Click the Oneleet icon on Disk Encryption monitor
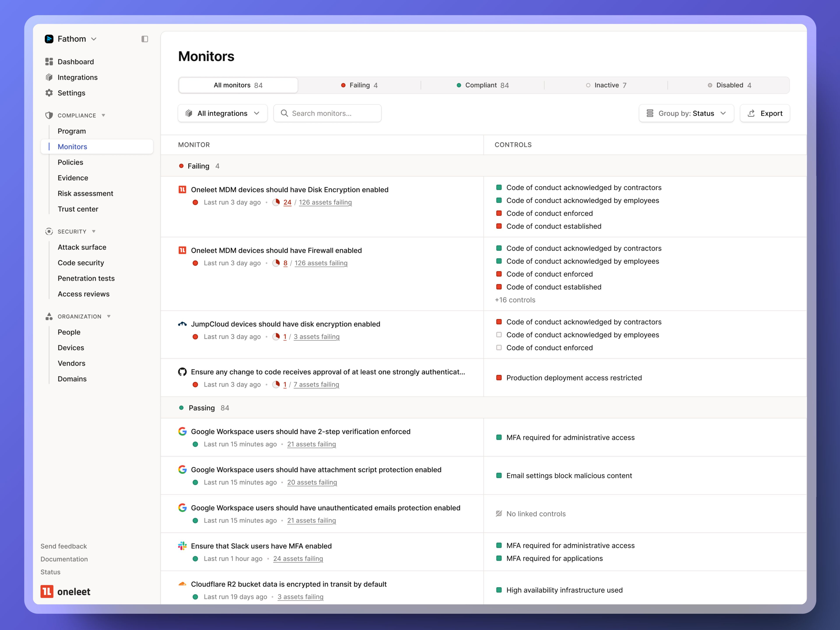Screen dimensions: 840x630 (x=182, y=189)
